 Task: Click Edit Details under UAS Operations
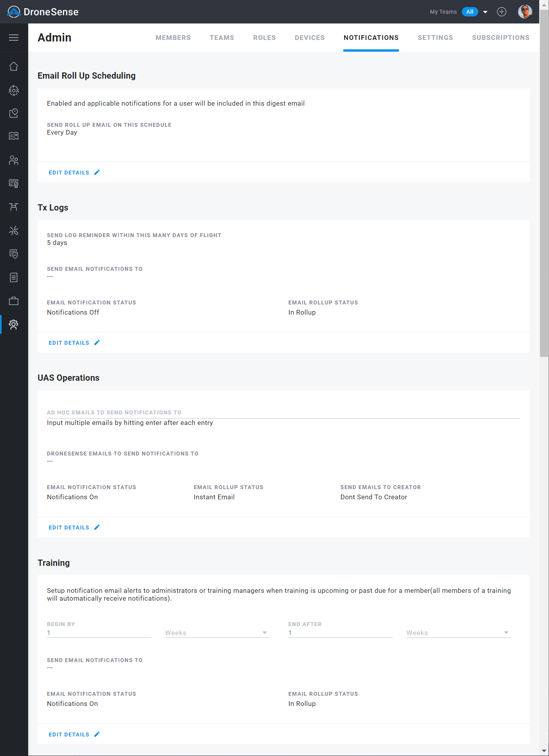[74, 527]
